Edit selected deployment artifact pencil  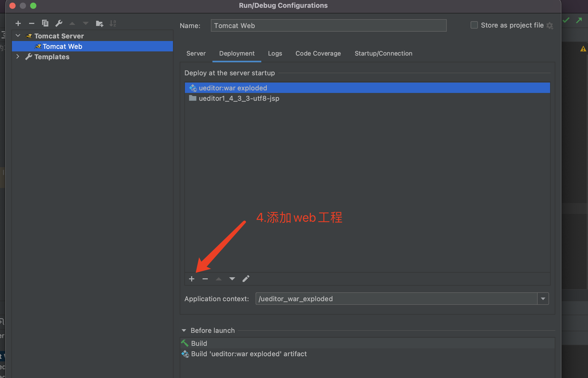click(x=246, y=279)
